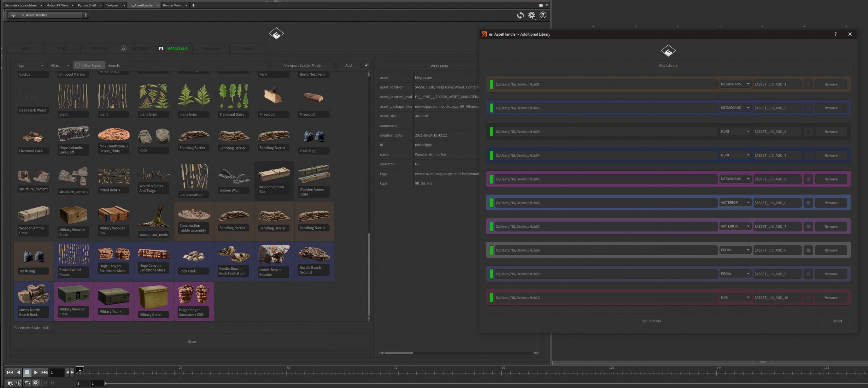Screen dimensions: 868x388
Task: Expand type dropdown for Lib05 HDRI
Action: point(735,132)
